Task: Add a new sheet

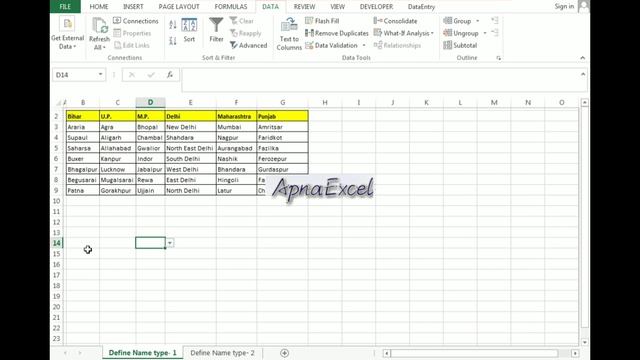Action: coord(284,353)
